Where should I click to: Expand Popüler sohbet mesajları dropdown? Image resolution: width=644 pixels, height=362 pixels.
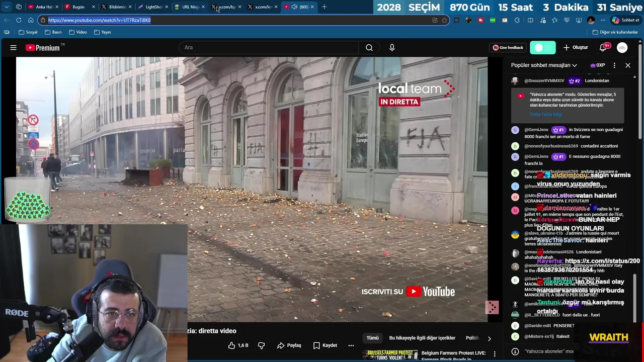[x=544, y=65]
